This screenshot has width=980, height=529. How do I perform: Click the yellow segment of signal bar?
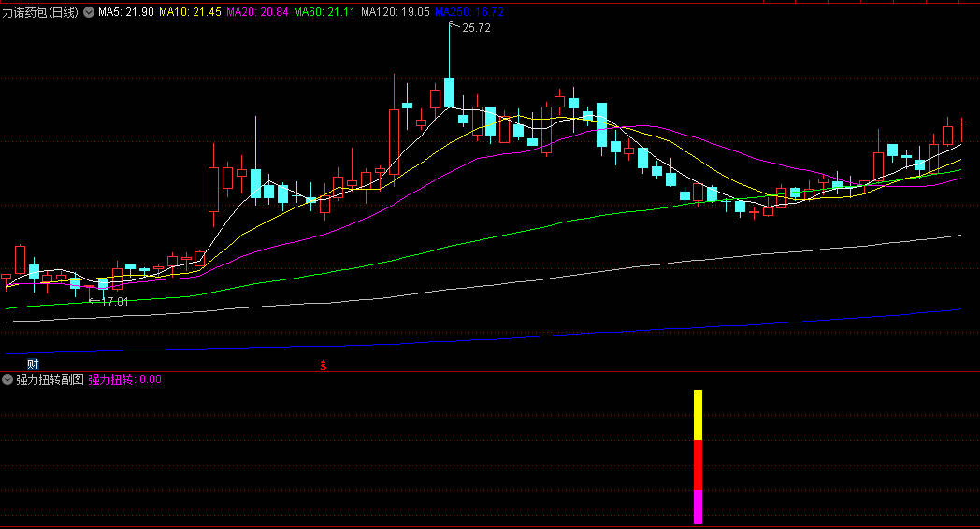click(x=698, y=414)
